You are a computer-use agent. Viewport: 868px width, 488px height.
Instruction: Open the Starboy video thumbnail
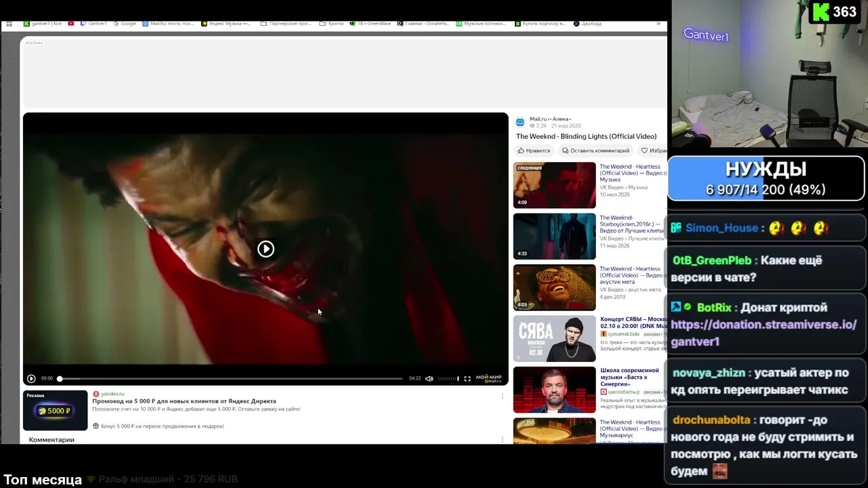click(x=554, y=237)
